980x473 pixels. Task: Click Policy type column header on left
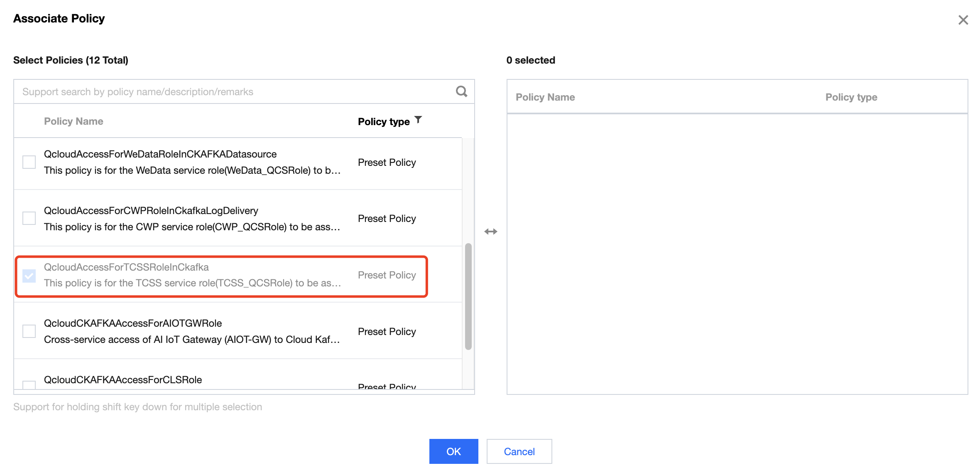(x=383, y=122)
